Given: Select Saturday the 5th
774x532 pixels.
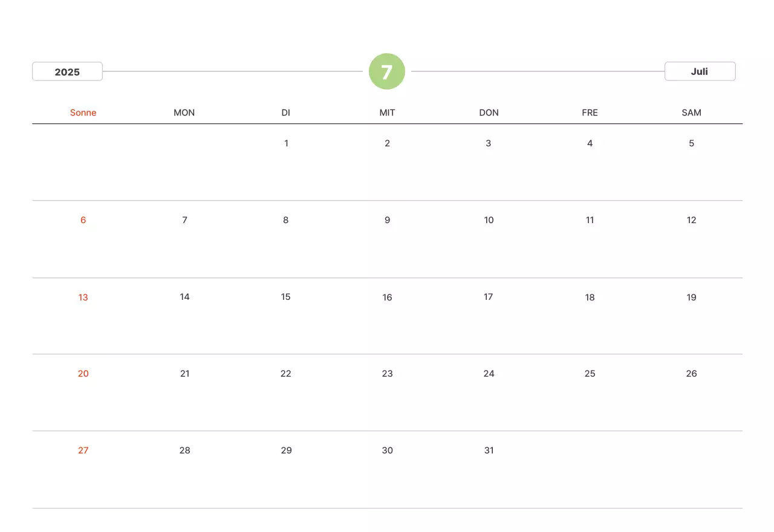Looking at the screenshot, I should point(691,143).
